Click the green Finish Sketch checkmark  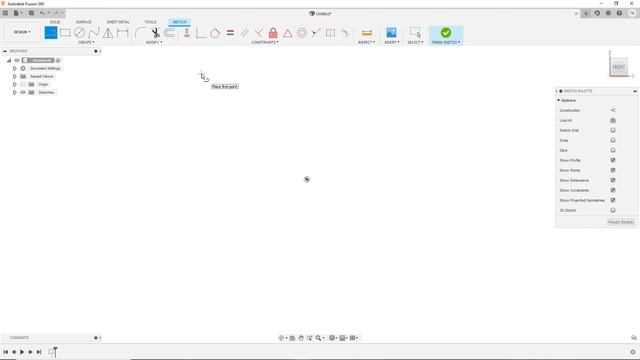(x=446, y=33)
